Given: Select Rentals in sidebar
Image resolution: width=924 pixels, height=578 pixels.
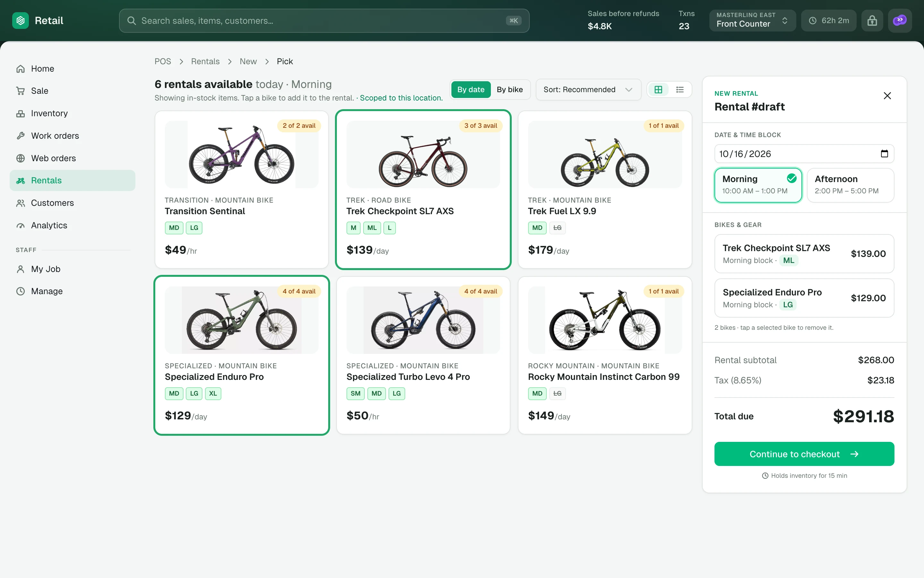Looking at the screenshot, I should 73,180.
